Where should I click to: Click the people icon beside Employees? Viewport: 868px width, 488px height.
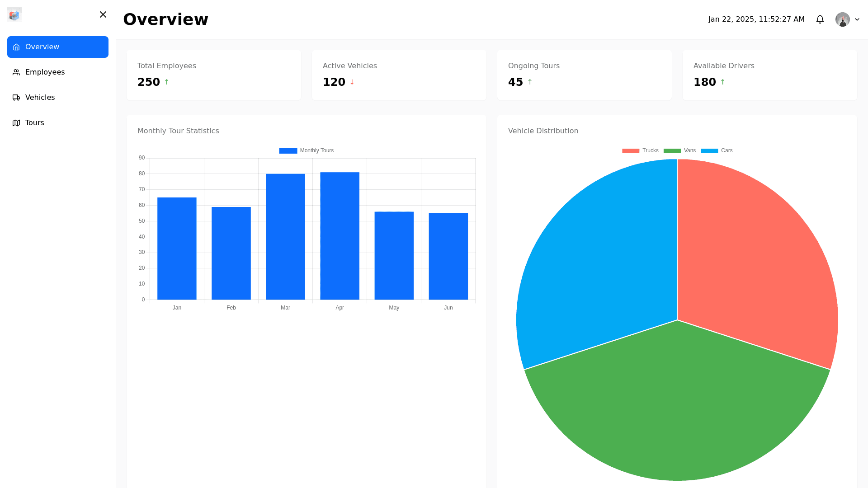pyautogui.click(x=16, y=72)
